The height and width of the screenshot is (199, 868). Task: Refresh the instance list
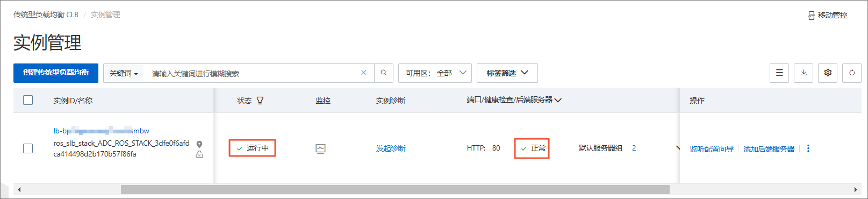point(852,73)
